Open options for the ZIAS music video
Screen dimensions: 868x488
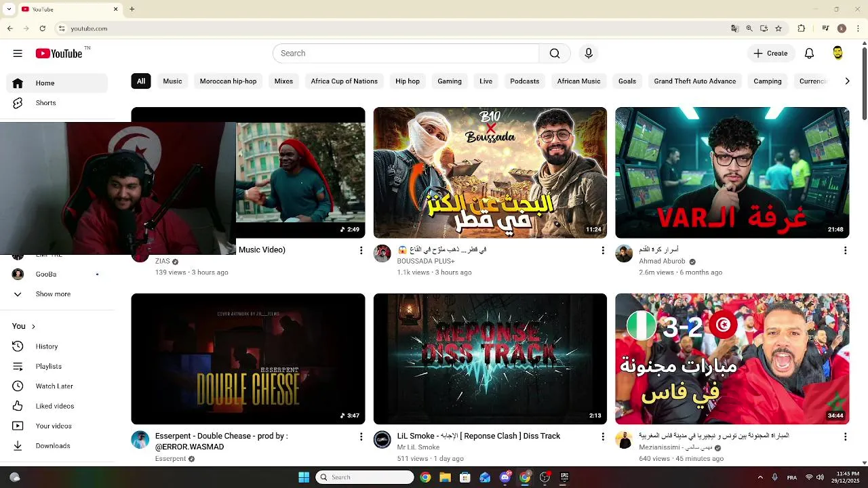tap(361, 251)
